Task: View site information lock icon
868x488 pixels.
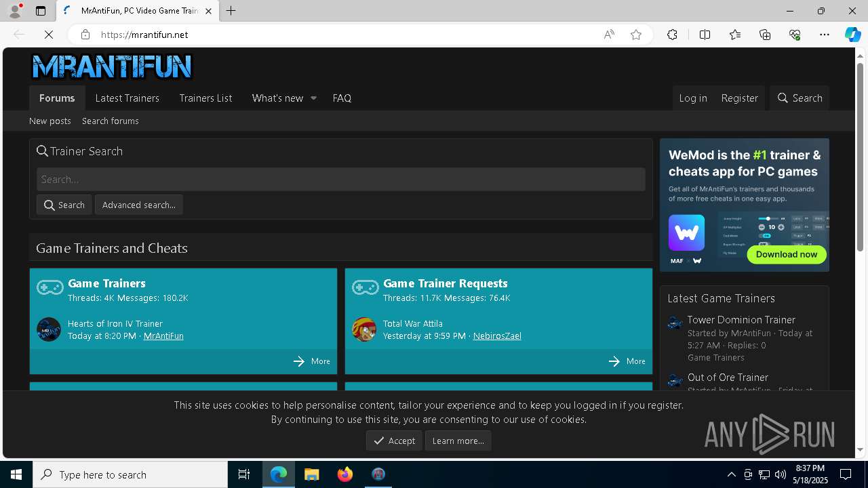Action: 85,35
